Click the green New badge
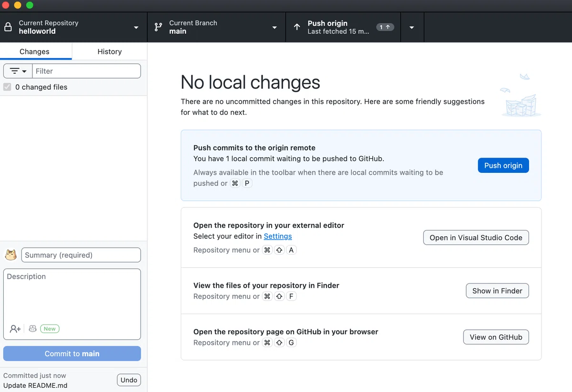The height and width of the screenshot is (392, 572). 50,329
